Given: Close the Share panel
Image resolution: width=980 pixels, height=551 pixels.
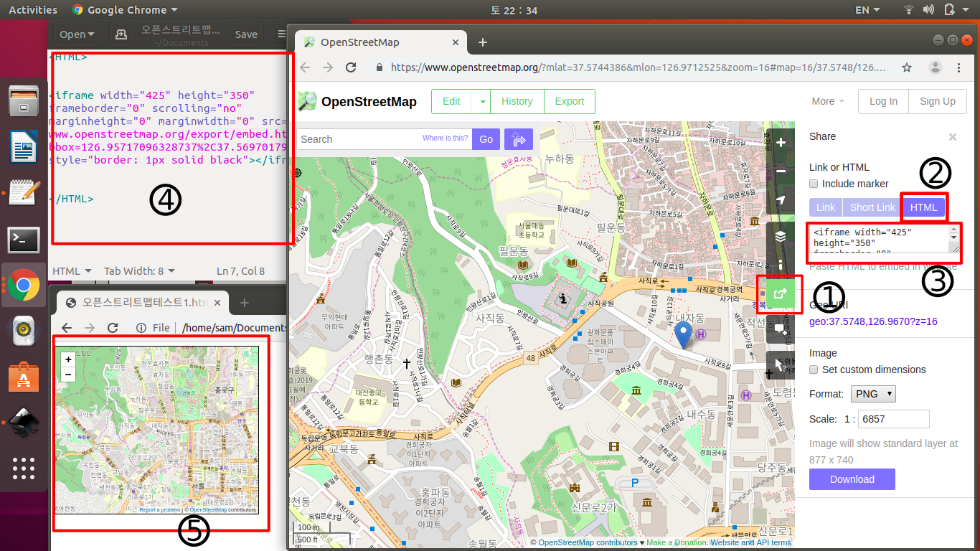Looking at the screenshot, I should point(953,136).
